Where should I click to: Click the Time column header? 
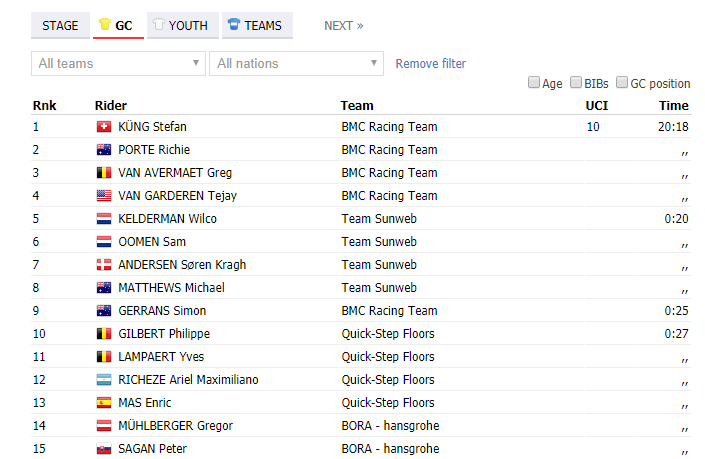pyautogui.click(x=674, y=106)
